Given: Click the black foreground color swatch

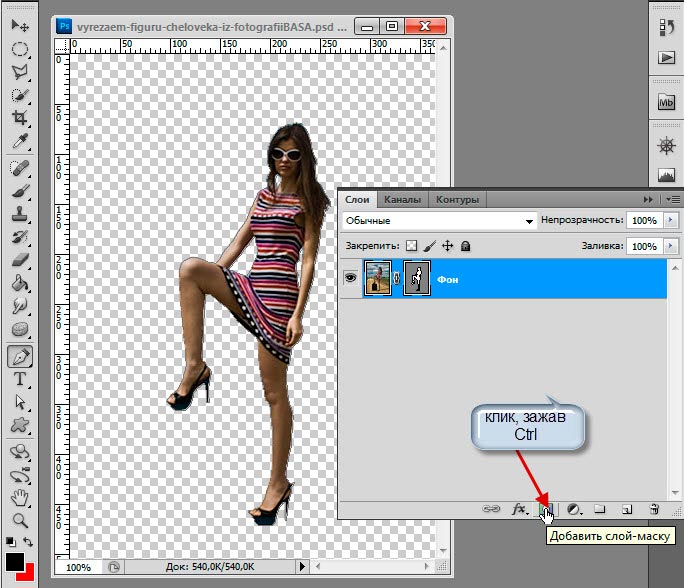Looking at the screenshot, I should pyautogui.click(x=17, y=563).
